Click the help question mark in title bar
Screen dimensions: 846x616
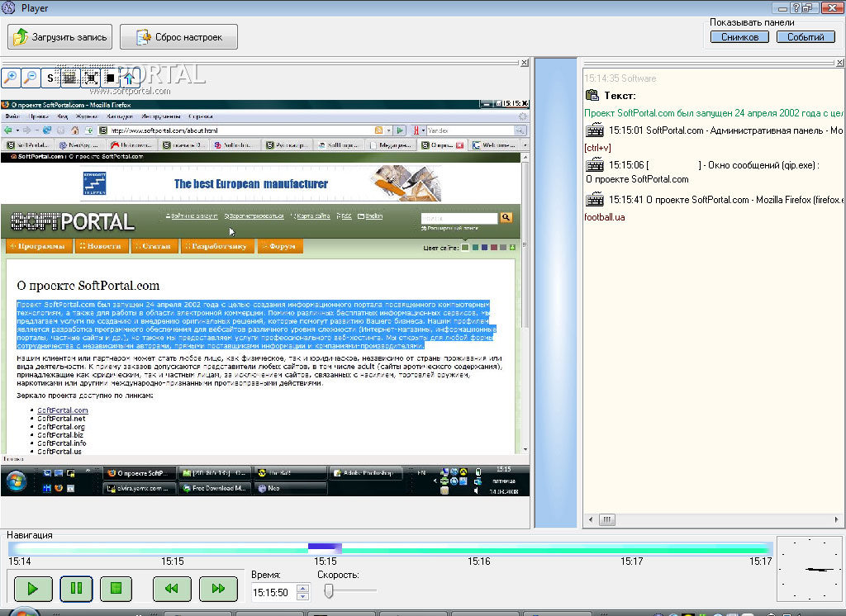coord(796,7)
